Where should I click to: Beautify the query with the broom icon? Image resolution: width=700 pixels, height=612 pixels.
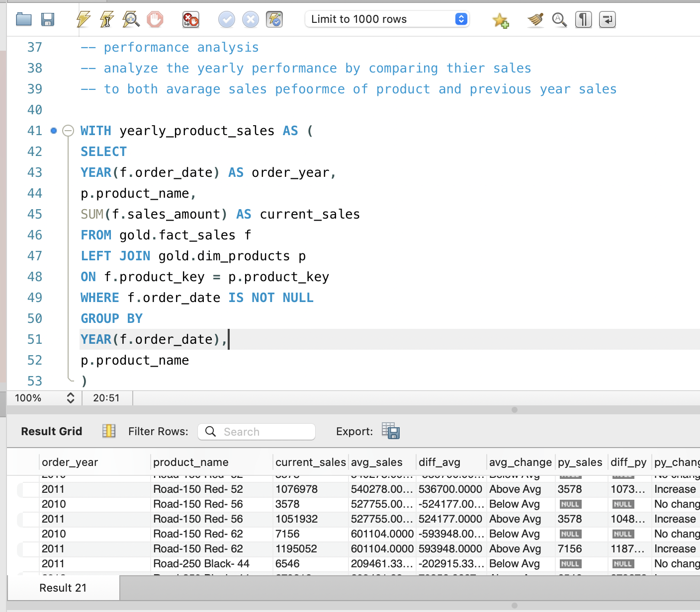coord(535,20)
